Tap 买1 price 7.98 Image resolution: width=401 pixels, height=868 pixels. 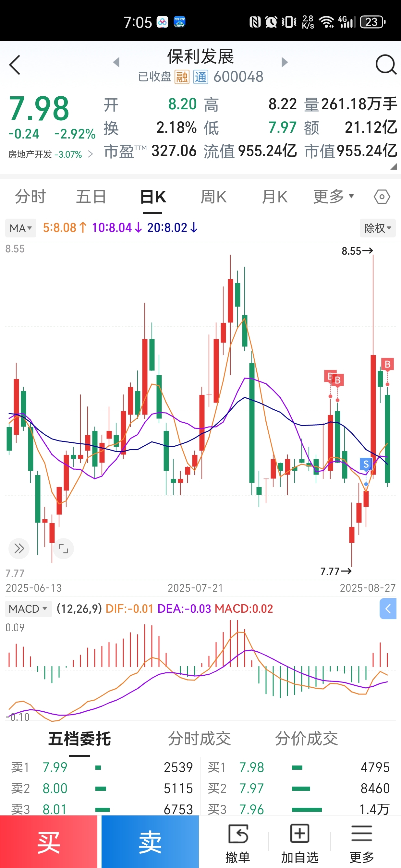(x=251, y=767)
